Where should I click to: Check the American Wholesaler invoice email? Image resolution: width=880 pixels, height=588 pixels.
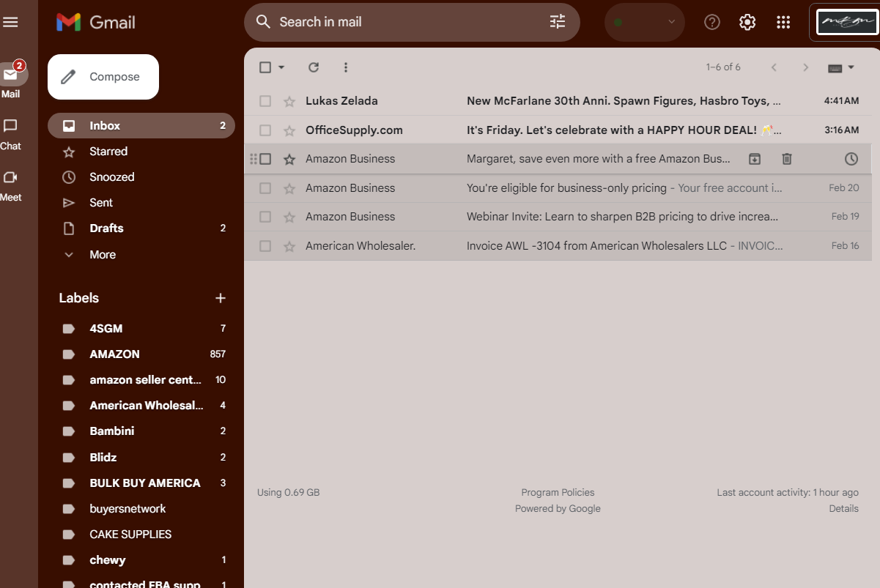[x=265, y=246]
